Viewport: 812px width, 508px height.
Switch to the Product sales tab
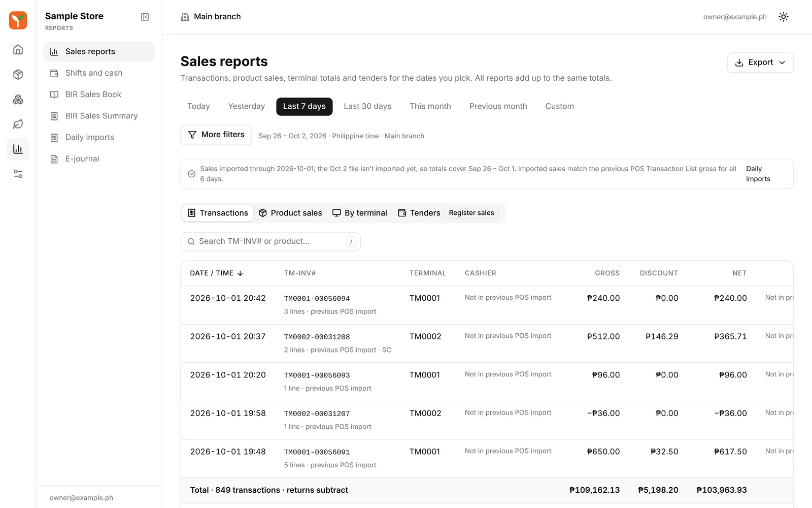click(x=290, y=213)
